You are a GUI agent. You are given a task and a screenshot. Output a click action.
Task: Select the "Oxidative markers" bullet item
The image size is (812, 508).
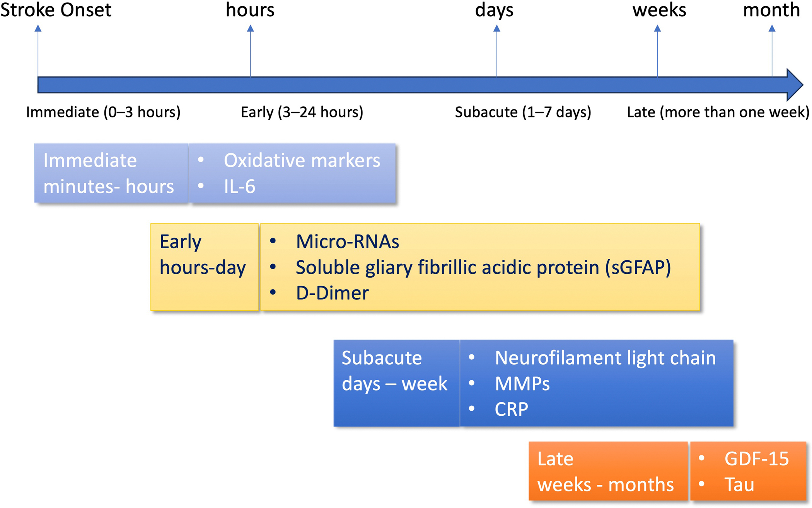(x=302, y=160)
